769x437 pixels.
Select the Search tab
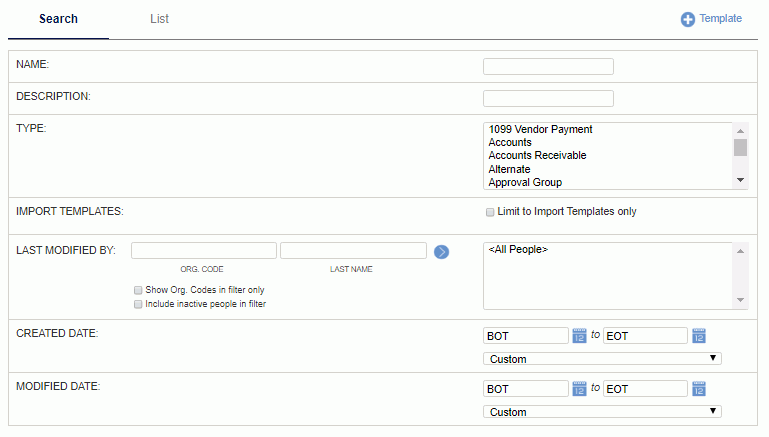58,19
